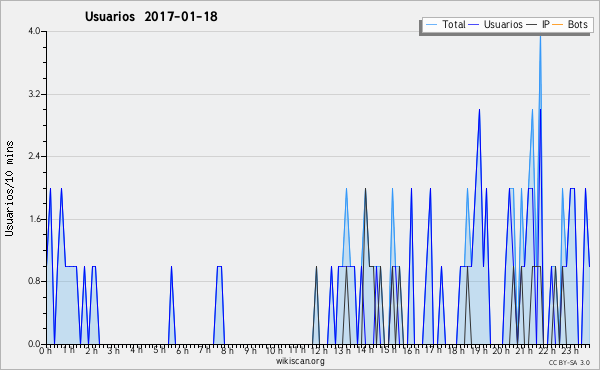Click the 2.4 y-axis value
This screenshot has width=600, height=370.
click(x=34, y=156)
